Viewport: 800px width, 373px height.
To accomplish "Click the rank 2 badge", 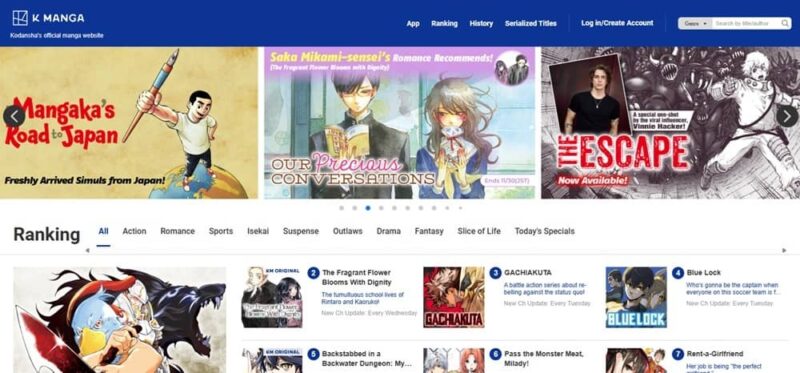I will (x=313, y=273).
